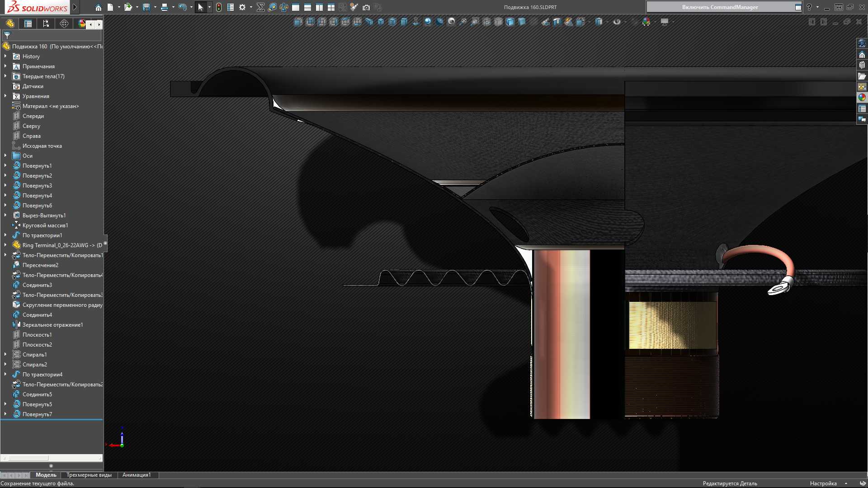868x488 pixels.
Task: Take a screen capture with camera icon
Action: 366,7
